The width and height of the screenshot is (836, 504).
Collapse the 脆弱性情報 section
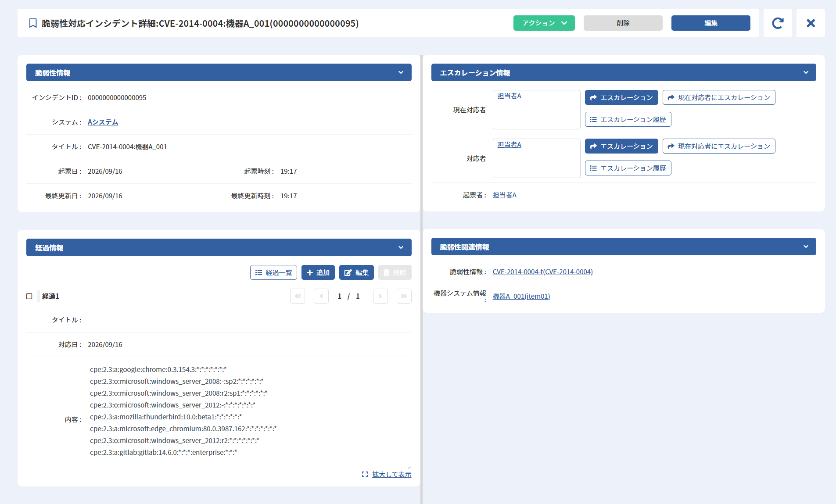(401, 73)
